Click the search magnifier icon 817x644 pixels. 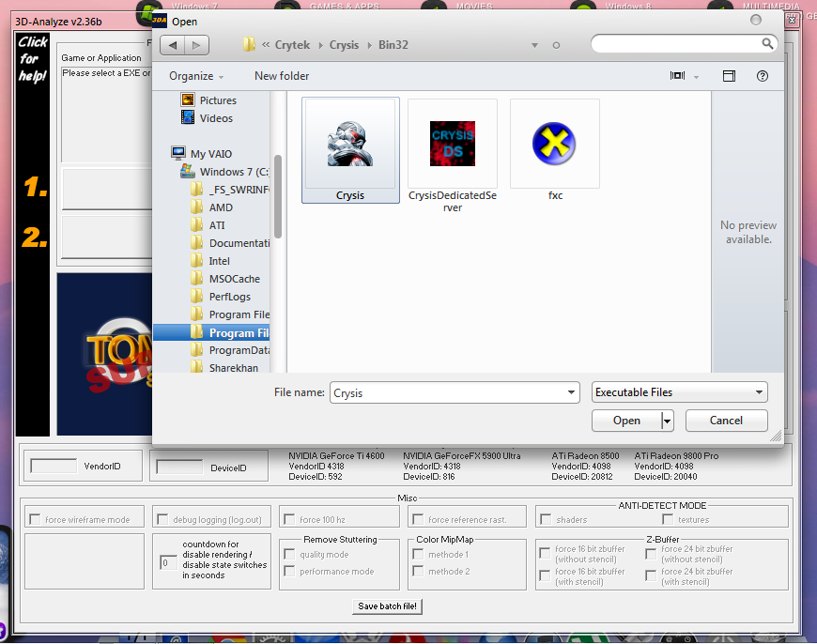click(767, 44)
